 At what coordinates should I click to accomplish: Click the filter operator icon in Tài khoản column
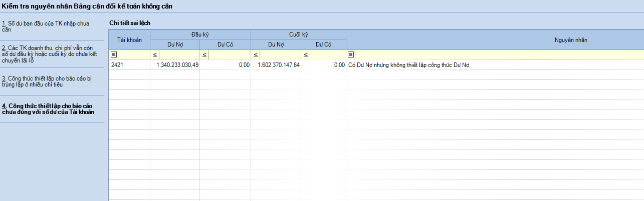click(x=114, y=54)
